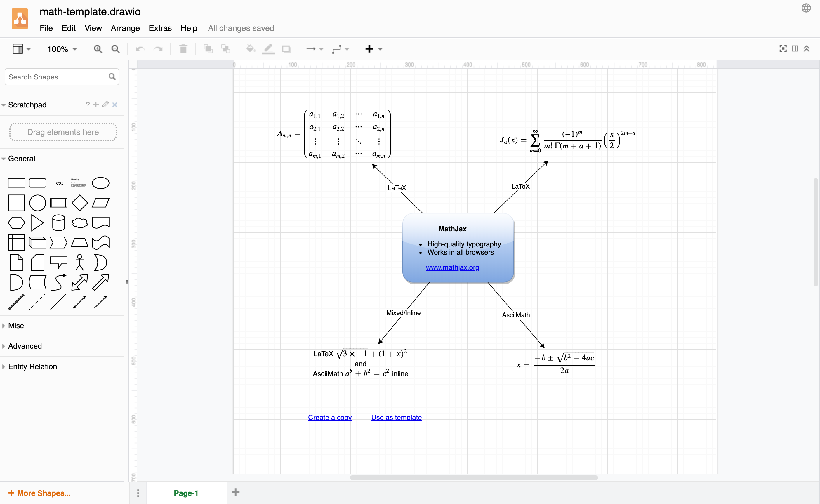
Task: Click the Page-1 tab
Action: (x=186, y=493)
